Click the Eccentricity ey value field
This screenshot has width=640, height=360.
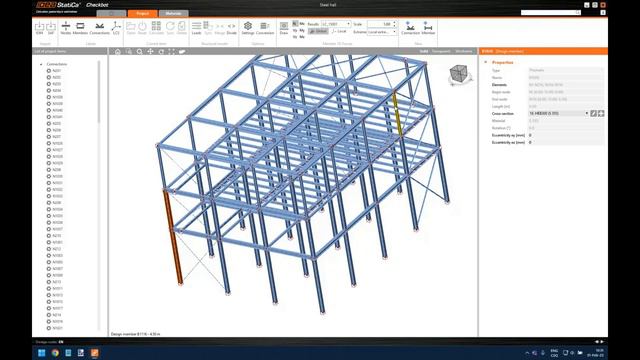(x=566, y=135)
